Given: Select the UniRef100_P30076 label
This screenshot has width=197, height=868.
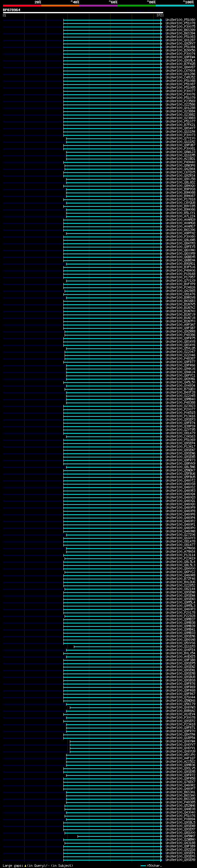Looking at the screenshot, I should (x=180, y=94).
